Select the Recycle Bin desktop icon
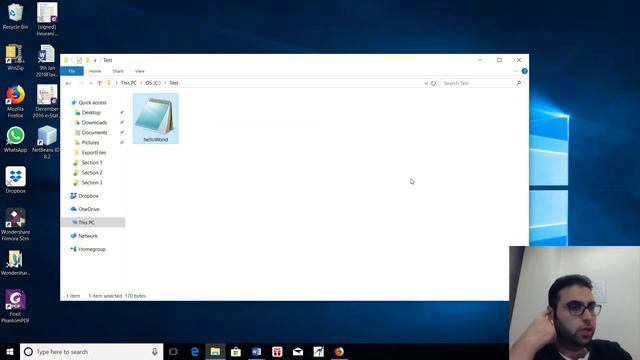The image size is (640, 360). pos(16,16)
